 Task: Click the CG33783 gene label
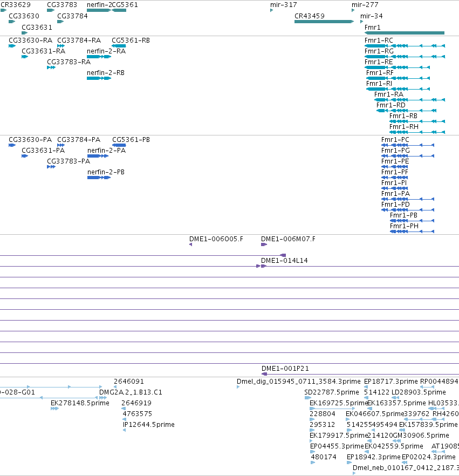[62, 5]
